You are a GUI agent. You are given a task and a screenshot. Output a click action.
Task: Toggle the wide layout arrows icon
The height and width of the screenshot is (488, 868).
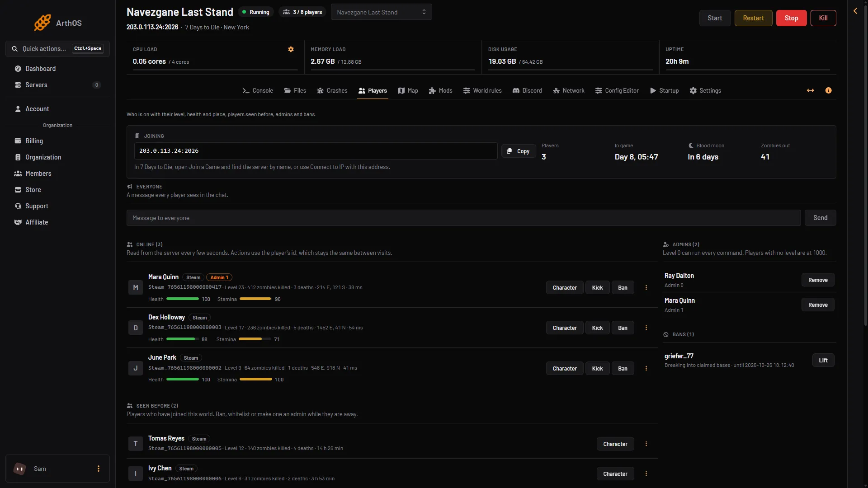pyautogui.click(x=810, y=90)
